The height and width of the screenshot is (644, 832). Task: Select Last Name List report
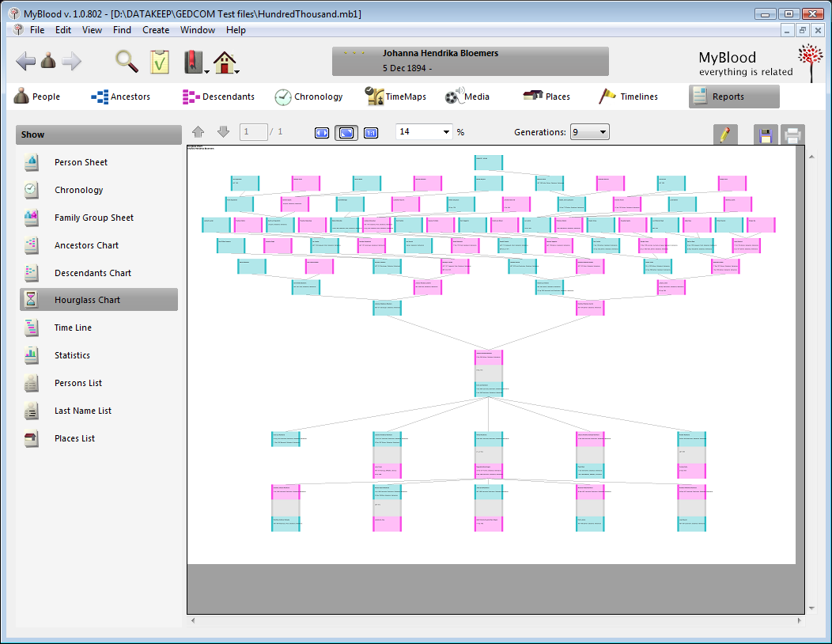pyautogui.click(x=99, y=411)
